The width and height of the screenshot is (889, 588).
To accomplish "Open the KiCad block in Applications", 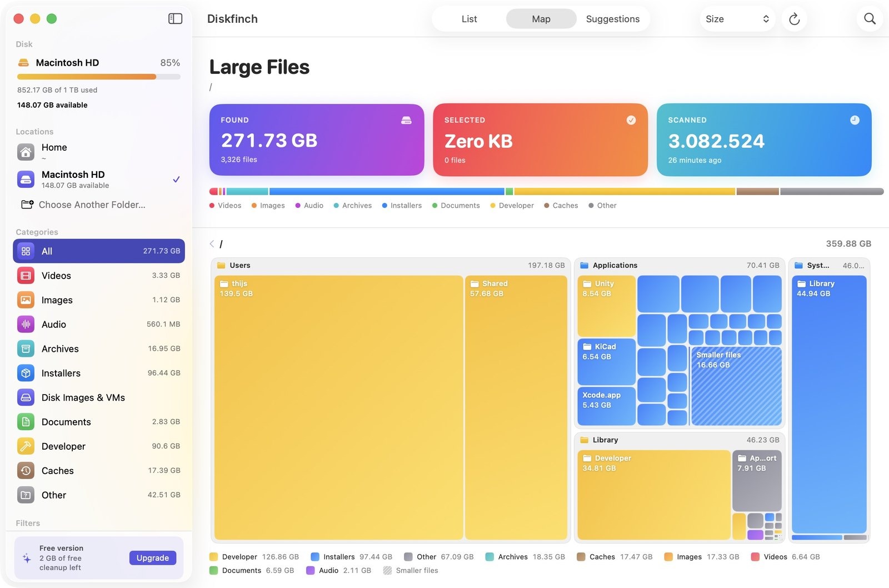I will [x=606, y=362].
